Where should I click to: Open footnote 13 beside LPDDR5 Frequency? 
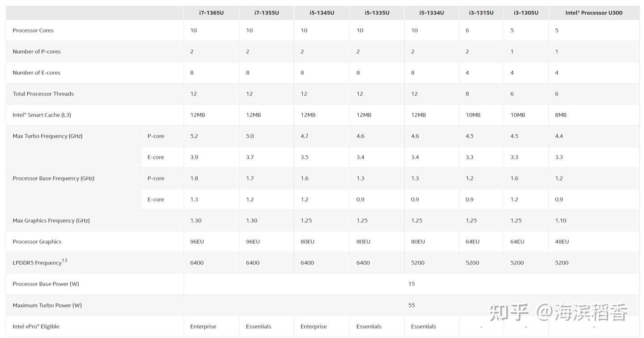(65, 261)
